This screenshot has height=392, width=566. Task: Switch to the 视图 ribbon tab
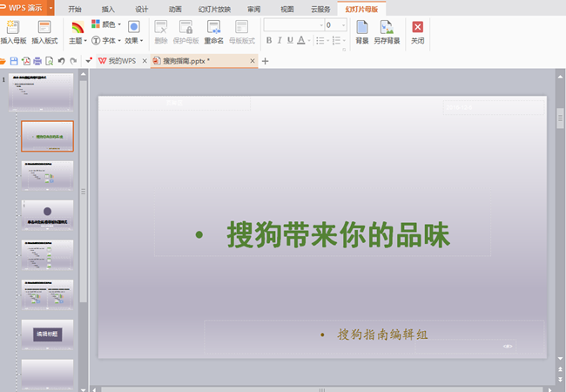point(287,9)
